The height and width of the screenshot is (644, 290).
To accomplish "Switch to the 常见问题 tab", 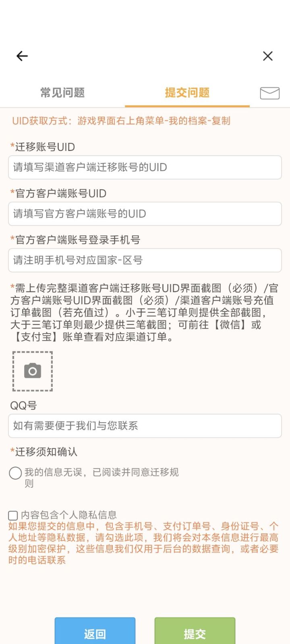I will point(62,93).
